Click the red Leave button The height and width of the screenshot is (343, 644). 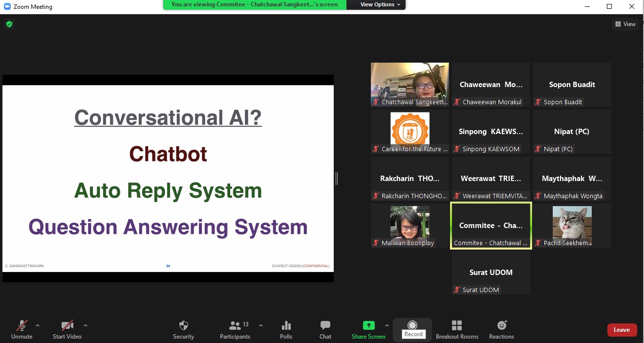point(622,330)
